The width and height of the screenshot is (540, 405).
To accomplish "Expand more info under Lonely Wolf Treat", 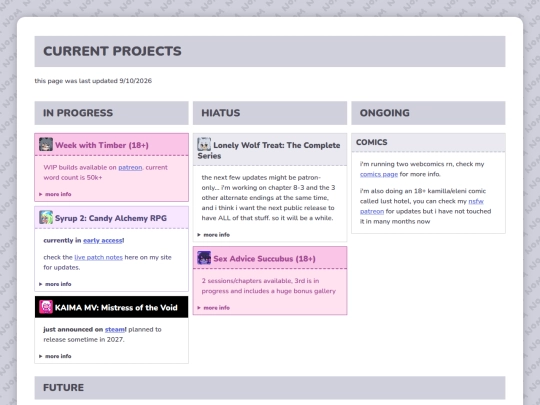I will tap(214, 235).
